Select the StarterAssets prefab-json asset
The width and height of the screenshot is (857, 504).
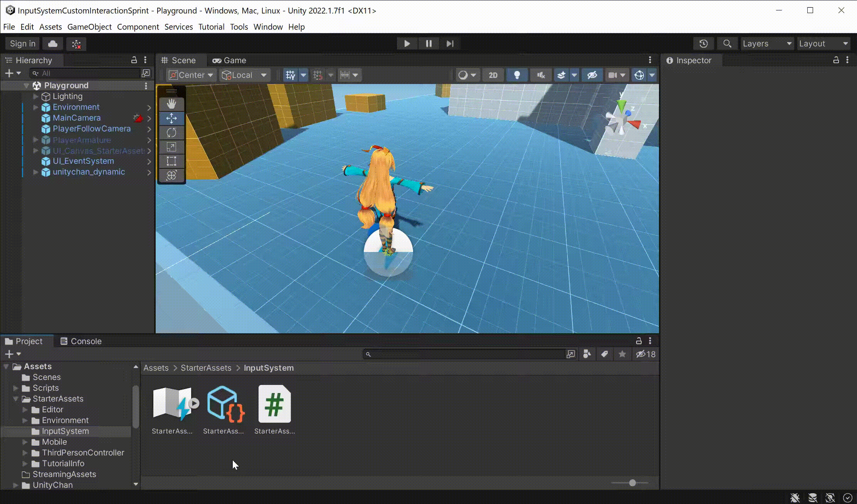[x=223, y=410]
